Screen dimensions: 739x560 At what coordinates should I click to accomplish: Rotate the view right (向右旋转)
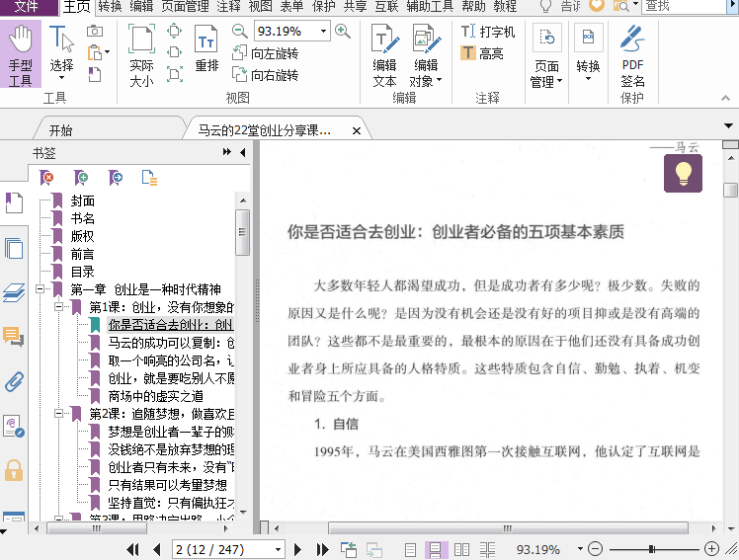pos(266,75)
